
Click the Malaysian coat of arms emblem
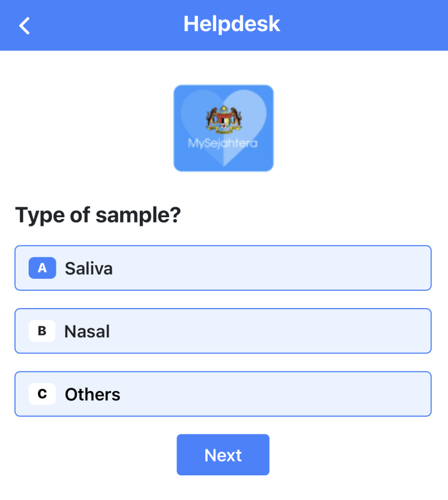coord(224,120)
